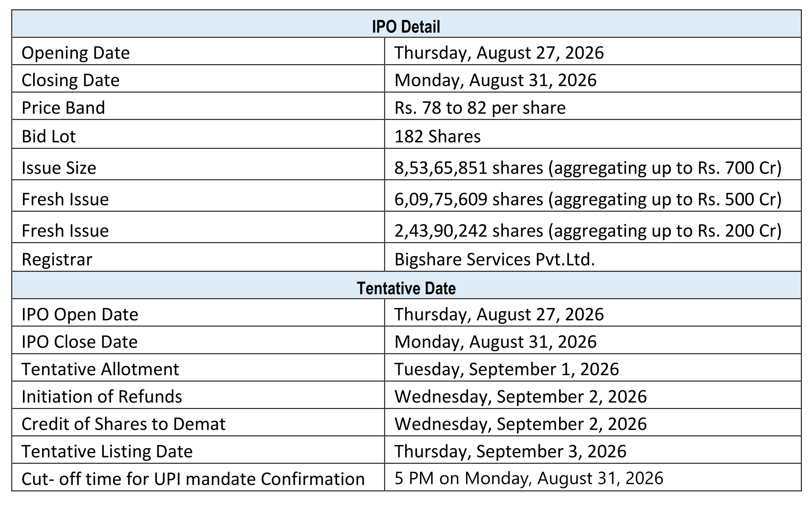Click the Bid Lot label cell

[198, 134]
